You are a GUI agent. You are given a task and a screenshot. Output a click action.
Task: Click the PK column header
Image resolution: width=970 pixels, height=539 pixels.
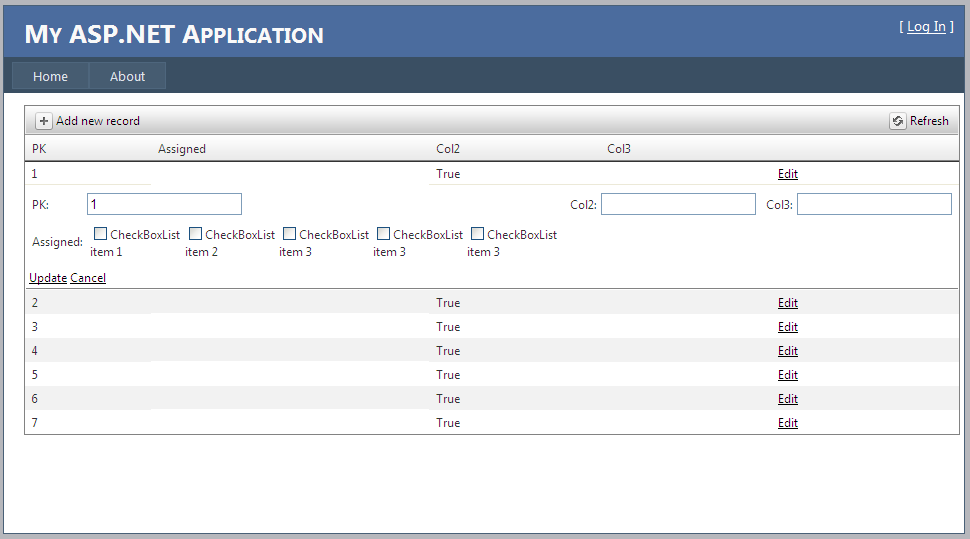click(39, 149)
